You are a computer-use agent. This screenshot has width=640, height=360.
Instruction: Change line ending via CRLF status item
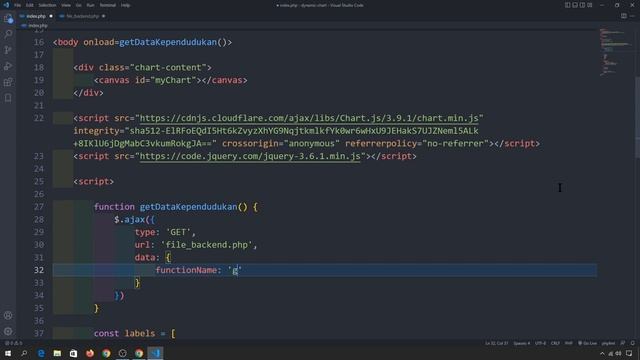pyautogui.click(x=556, y=343)
